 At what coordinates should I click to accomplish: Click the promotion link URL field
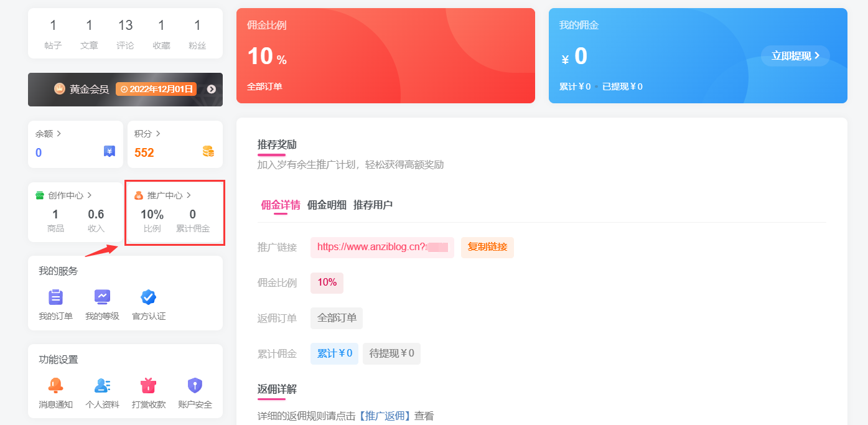(x=381, y=247)
